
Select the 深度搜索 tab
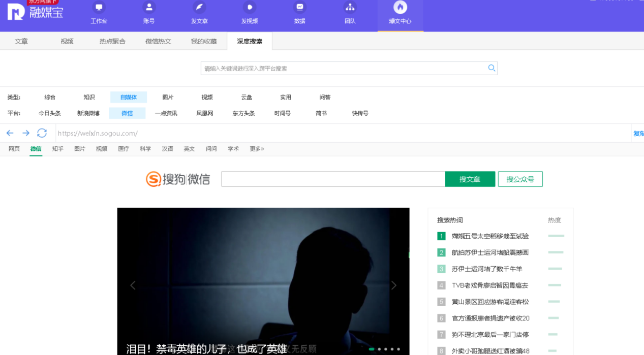(250, 42)
